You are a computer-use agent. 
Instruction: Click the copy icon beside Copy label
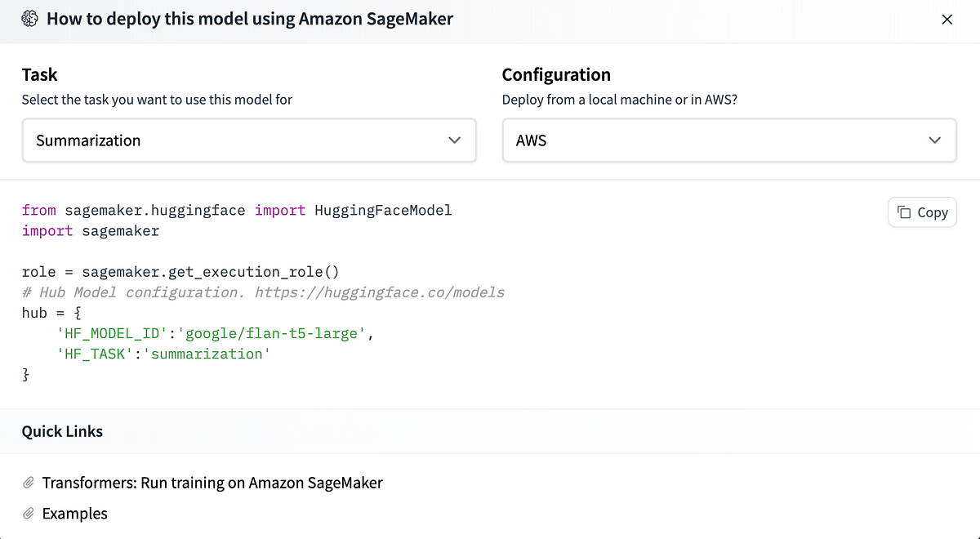[x=905, y=212]
